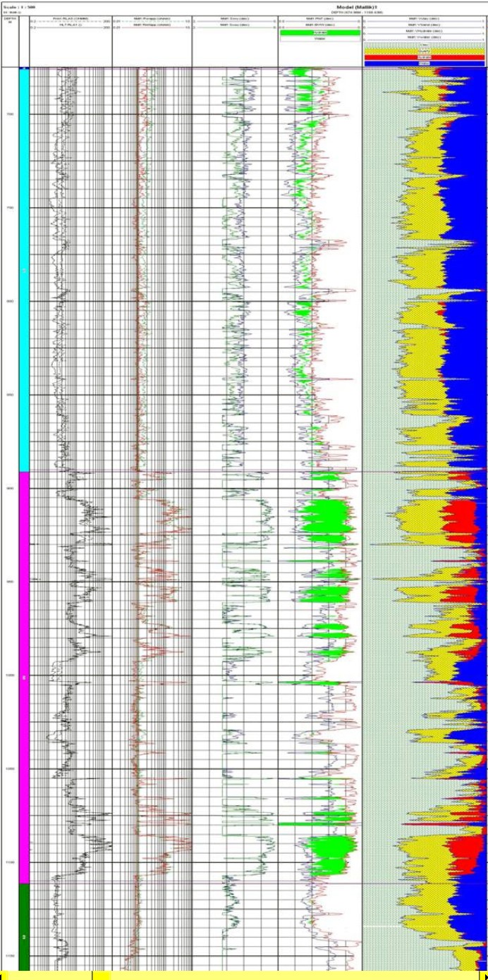Click the yellow Quartz legend swatch

[425, 53]
